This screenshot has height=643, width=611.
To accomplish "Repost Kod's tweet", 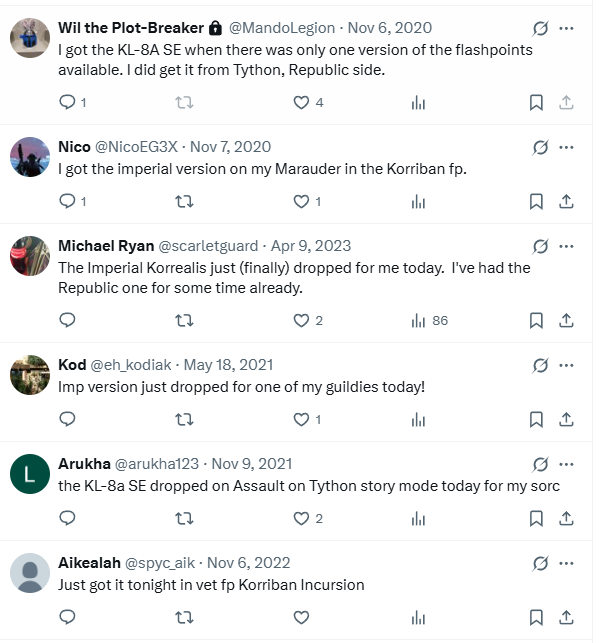I will (x=184, y=419).
